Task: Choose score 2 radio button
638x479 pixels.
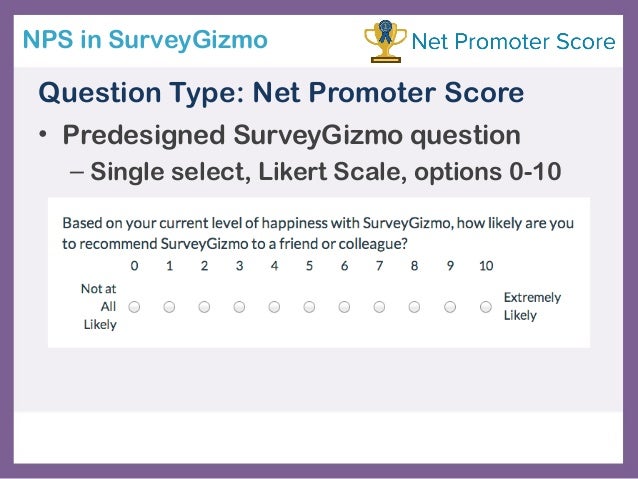Action: pos(204,307)
